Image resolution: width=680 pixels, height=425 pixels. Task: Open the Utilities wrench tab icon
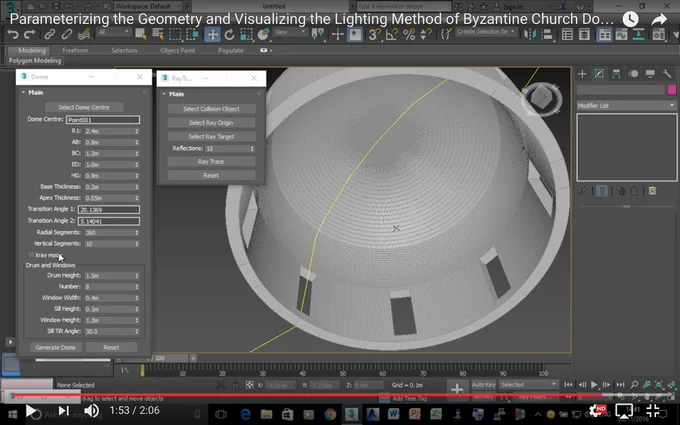point(667,74)
